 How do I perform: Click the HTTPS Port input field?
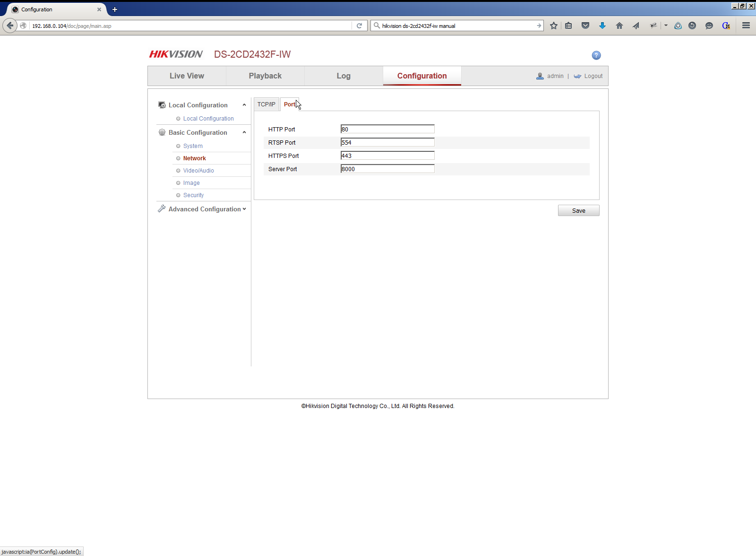coord(387,156)
